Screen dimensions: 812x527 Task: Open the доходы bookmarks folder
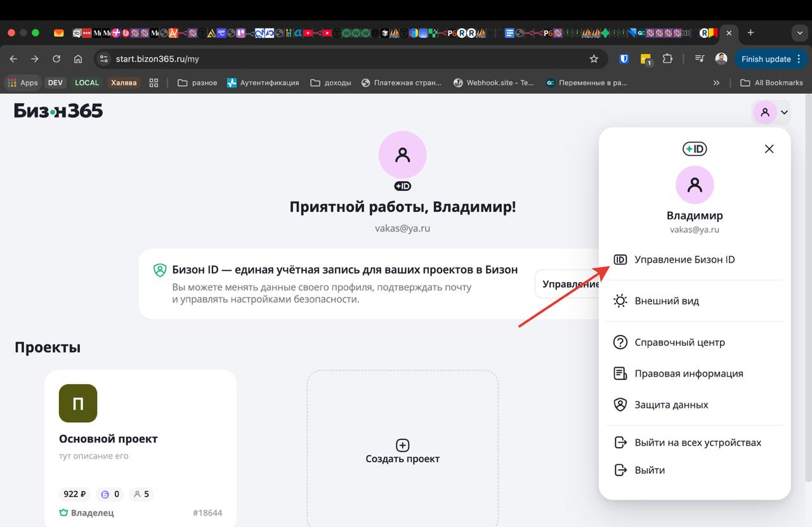[x=331, y=82]
